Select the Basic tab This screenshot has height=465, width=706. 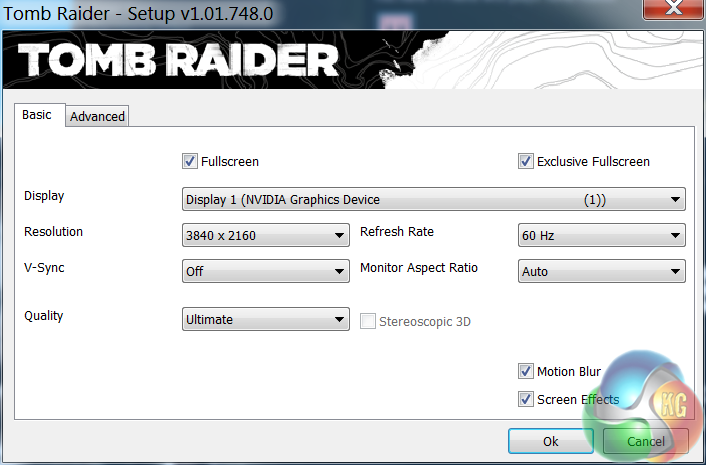(40, 115)
